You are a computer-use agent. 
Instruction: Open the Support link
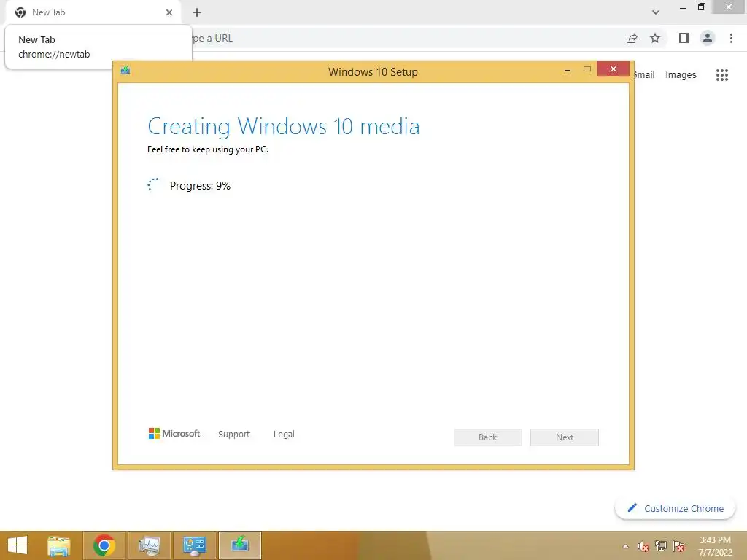tap(234, 435)
